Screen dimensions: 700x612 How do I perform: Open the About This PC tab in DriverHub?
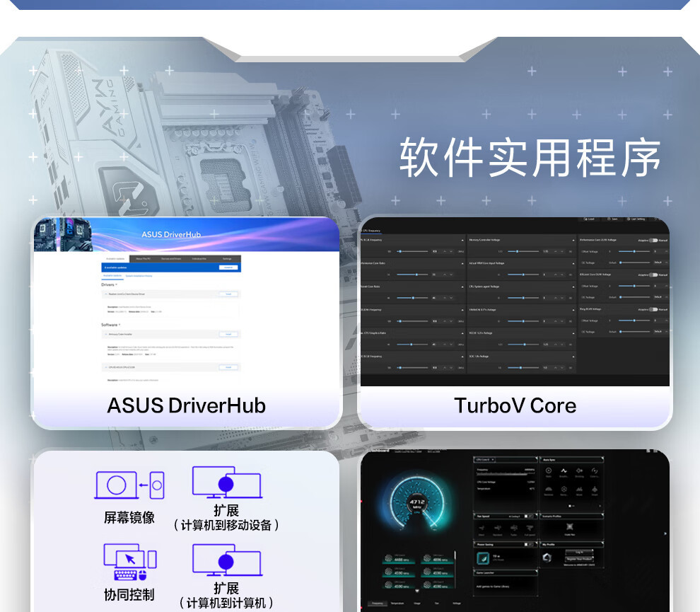(x=144, y=259)
